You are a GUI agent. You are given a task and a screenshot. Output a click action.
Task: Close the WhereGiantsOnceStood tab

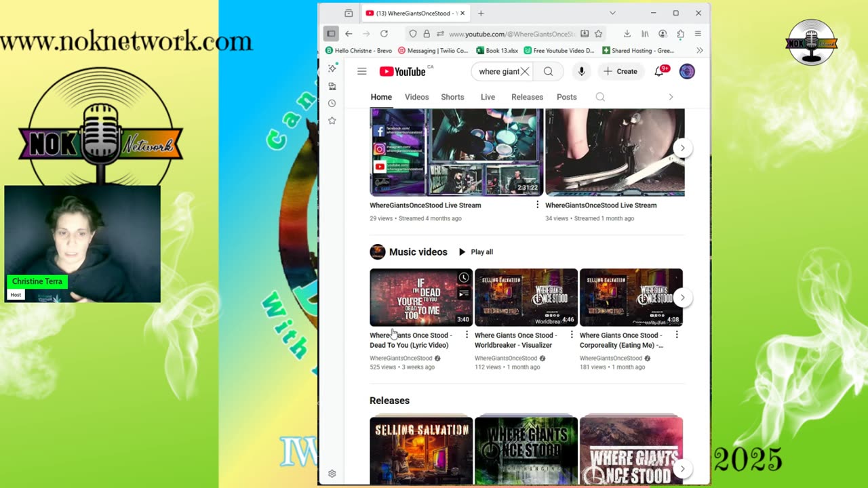[x=462, y=13]
